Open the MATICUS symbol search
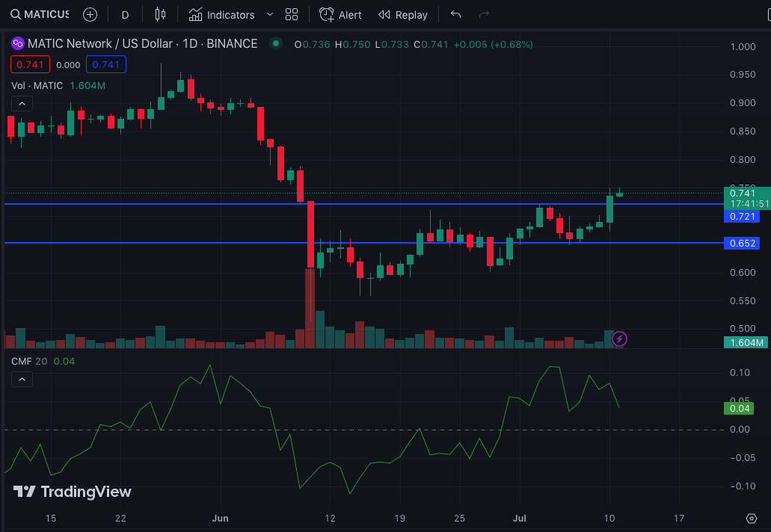Viewport: 771px width, 532px height. point(40,15)
